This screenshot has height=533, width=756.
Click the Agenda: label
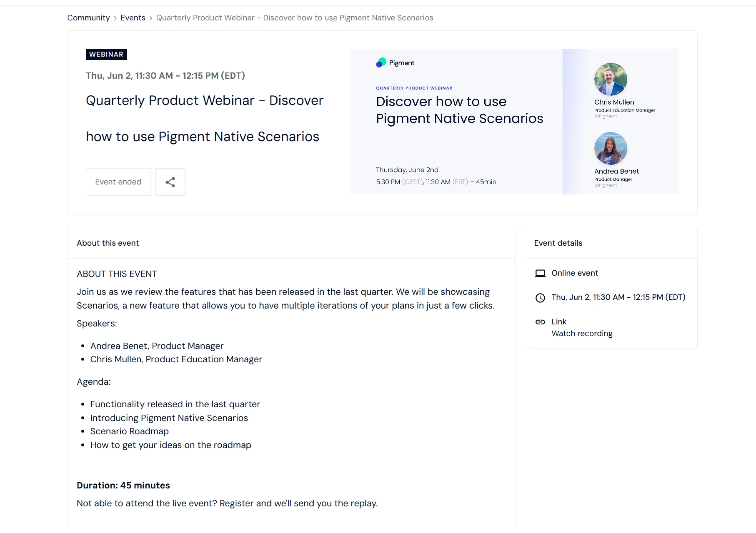pos(94,382)
